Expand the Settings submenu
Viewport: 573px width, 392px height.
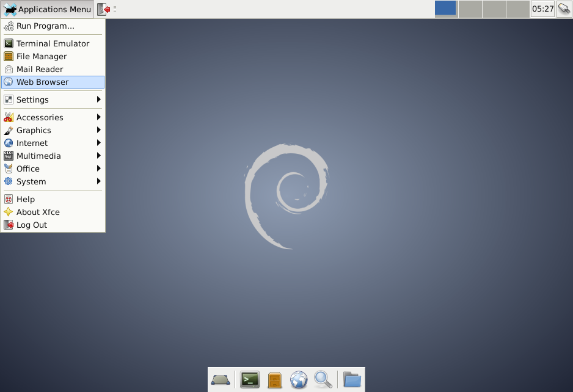pyautogui.click(x=53, y=100)
